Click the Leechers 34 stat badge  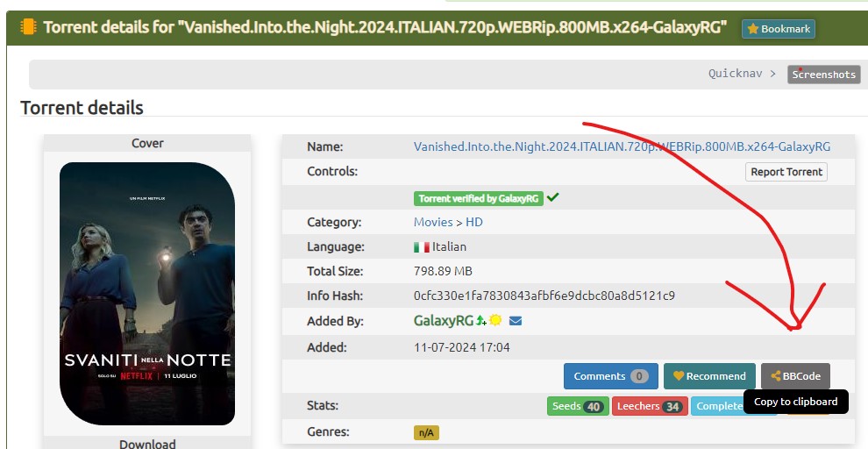tap(650, 406)
